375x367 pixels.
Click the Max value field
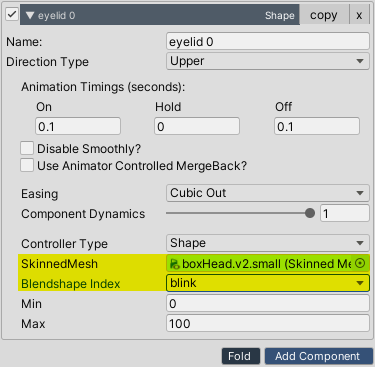pyautogui.click(x=268, y=323)
